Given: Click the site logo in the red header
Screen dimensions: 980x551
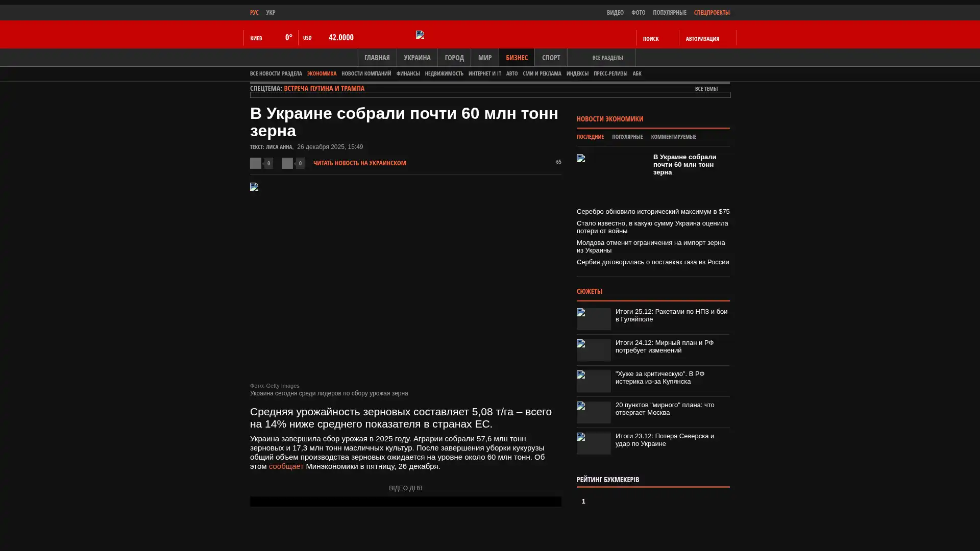Looking at the screenshot, I should pyautogui.click(x=420, y=35).
